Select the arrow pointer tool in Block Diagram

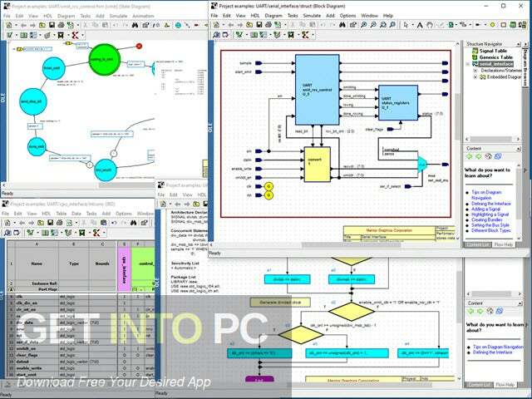coord(406,25)
